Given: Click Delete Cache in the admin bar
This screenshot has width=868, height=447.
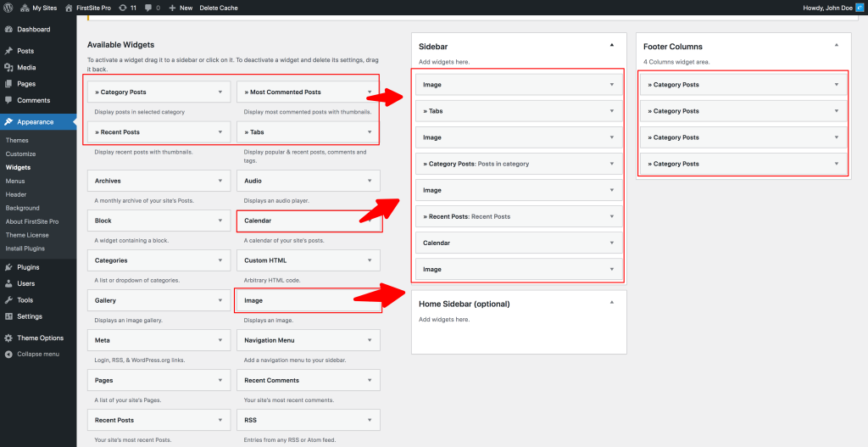Looking at the screenshot, I should point(219,8).
